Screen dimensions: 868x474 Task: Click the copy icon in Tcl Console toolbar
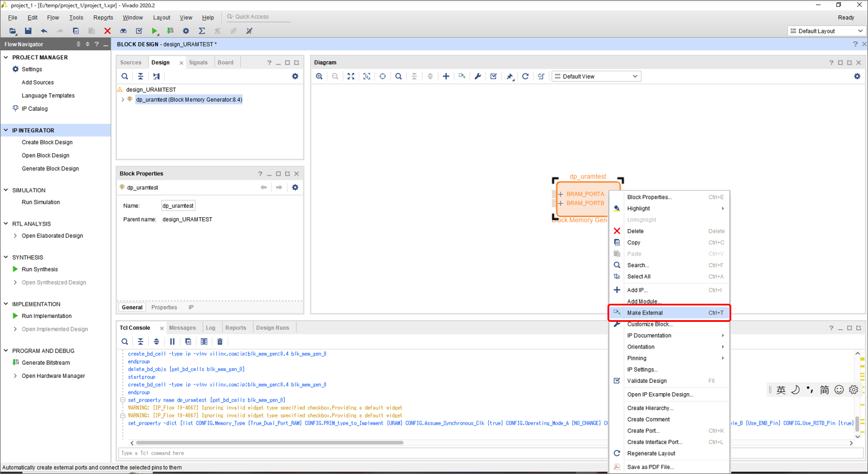(188, 342)
